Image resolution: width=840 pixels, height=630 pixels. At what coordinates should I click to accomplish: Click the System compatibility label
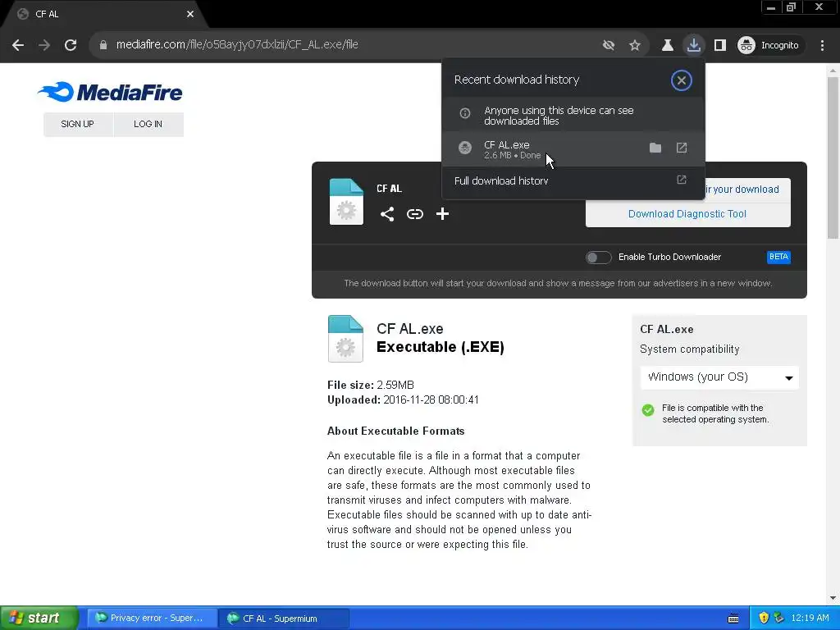(x=689, y=349)
